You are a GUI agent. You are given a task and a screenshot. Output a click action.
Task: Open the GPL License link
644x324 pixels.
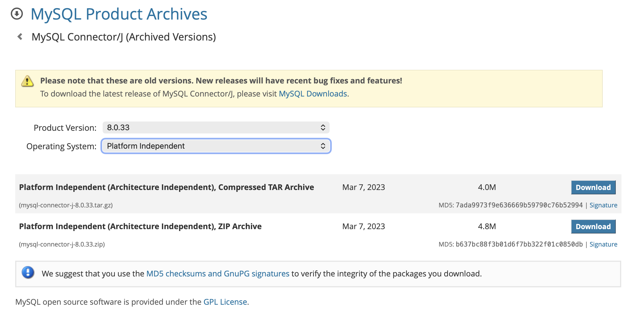(x=225, y=302)
